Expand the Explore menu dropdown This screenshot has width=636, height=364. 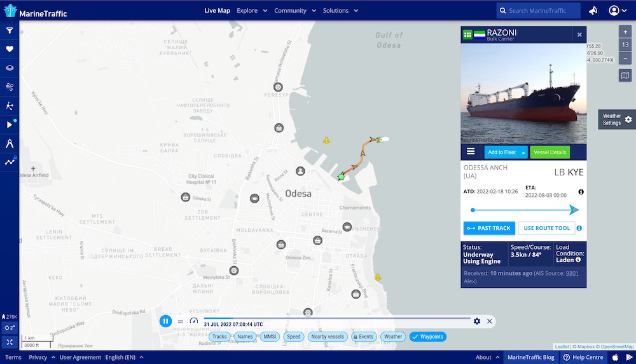coord(251,11)
